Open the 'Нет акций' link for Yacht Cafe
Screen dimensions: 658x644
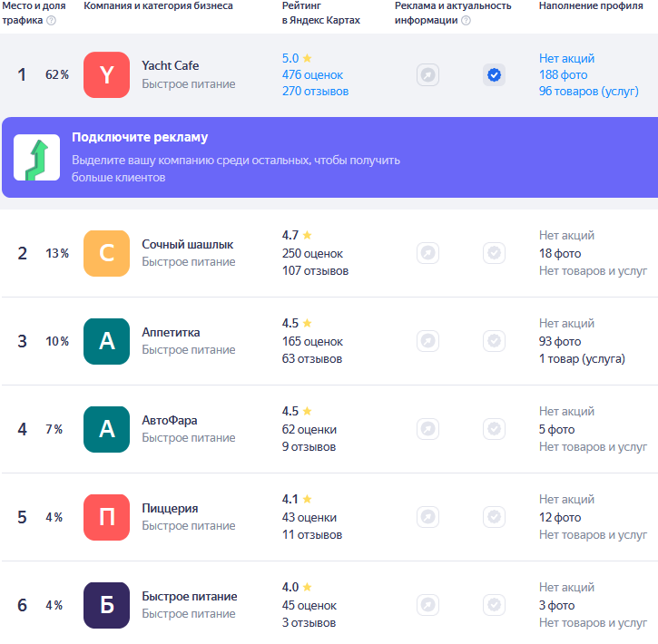coord(566,58)
